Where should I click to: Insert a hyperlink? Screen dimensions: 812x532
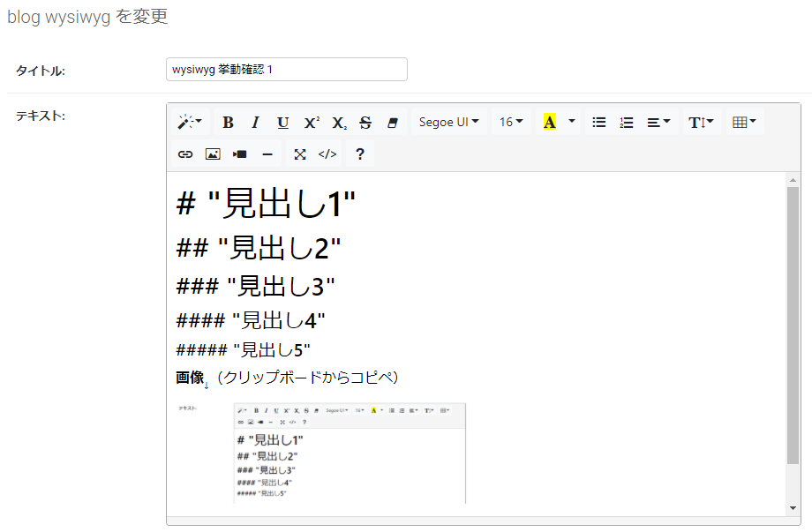click(x=186, y=154)
